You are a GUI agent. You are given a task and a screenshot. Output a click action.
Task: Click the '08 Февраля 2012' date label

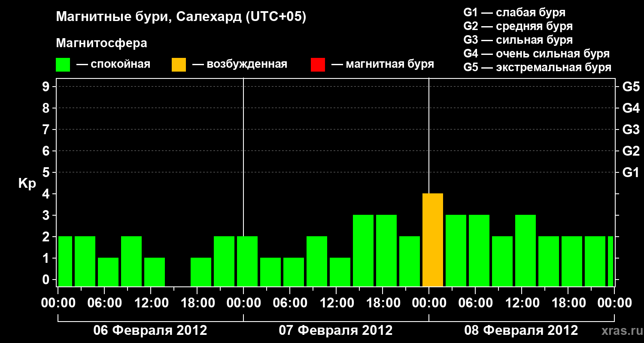point(521,331)
